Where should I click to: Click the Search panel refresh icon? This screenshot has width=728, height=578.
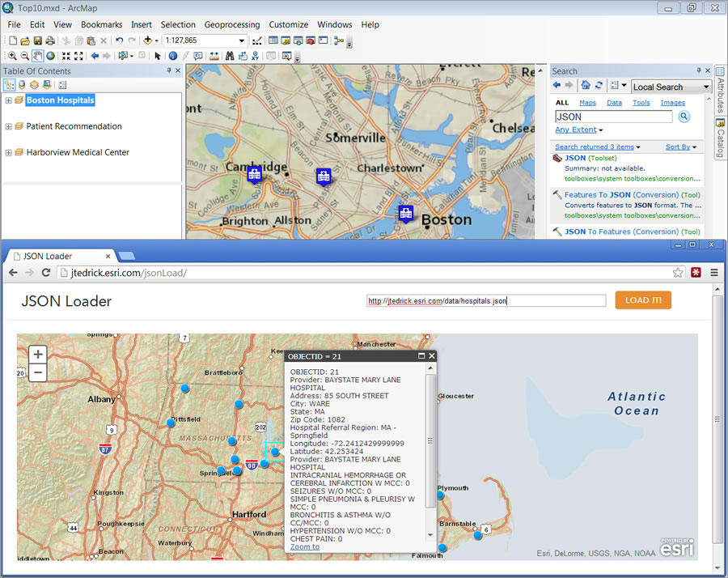point(599,85)
